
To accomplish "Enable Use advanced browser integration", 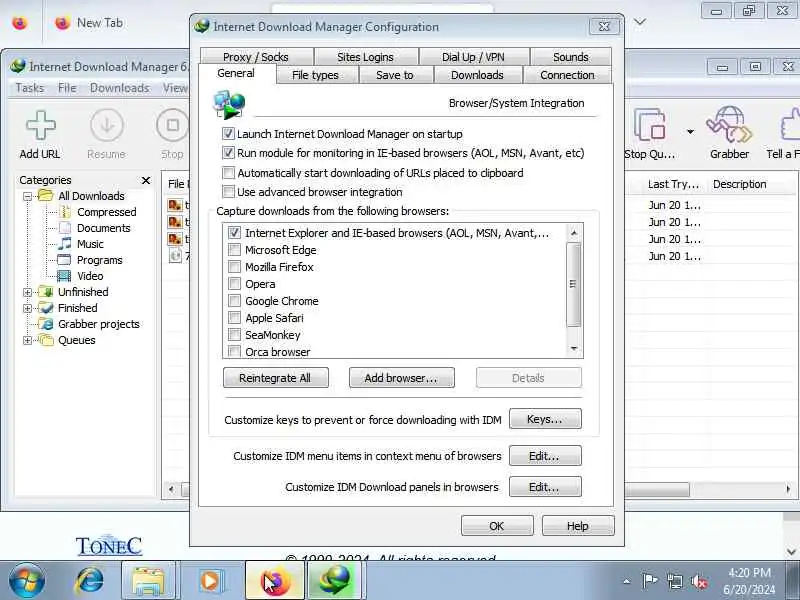I will click(x=228, y=192).
